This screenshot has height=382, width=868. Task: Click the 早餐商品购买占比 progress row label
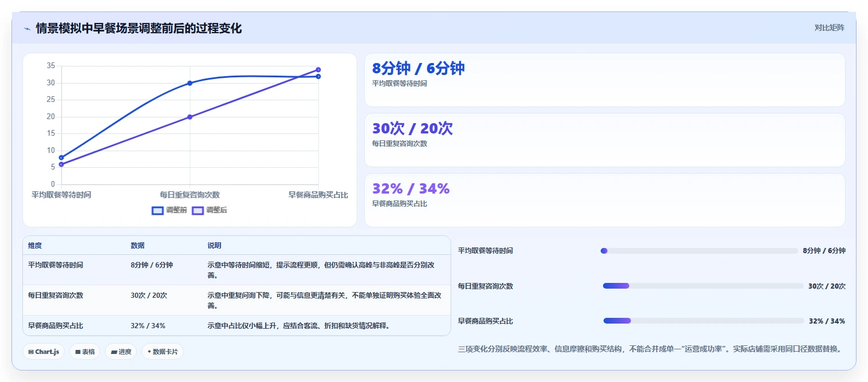[486, 321]
